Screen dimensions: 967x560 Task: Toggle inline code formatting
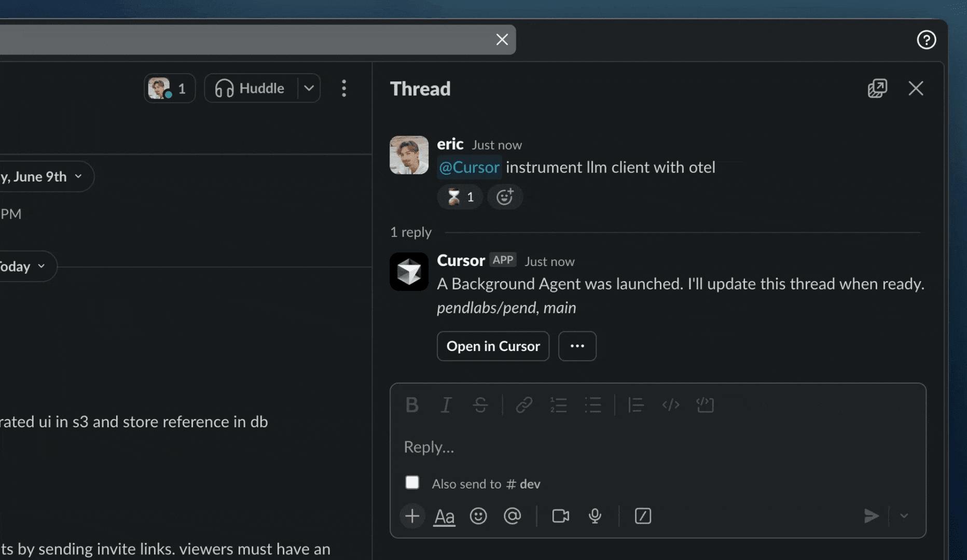[670, 405]
